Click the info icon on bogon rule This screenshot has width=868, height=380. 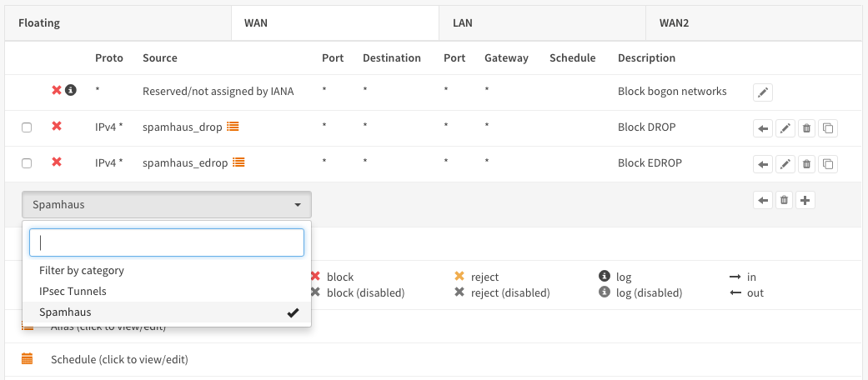(x=71, y=90)
